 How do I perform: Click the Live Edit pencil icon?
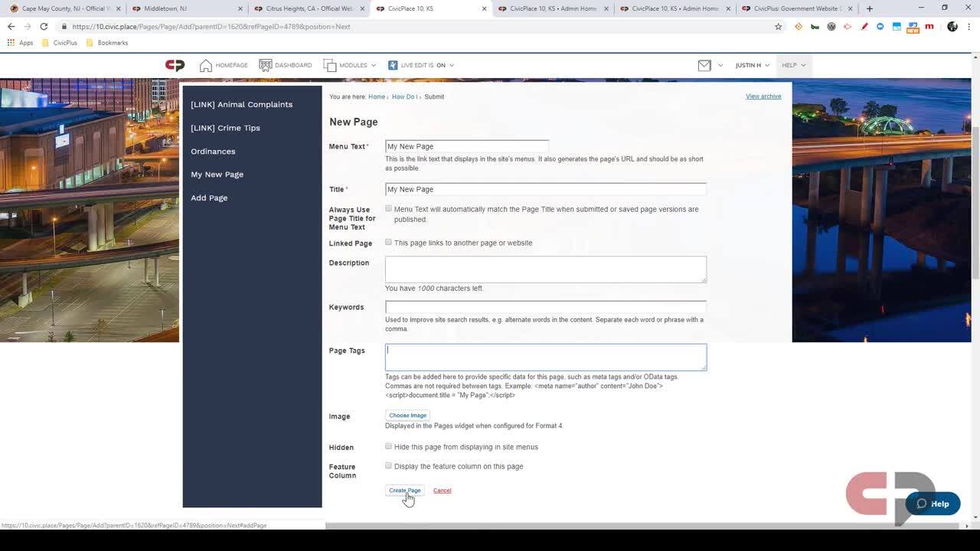tap(393, 65)
